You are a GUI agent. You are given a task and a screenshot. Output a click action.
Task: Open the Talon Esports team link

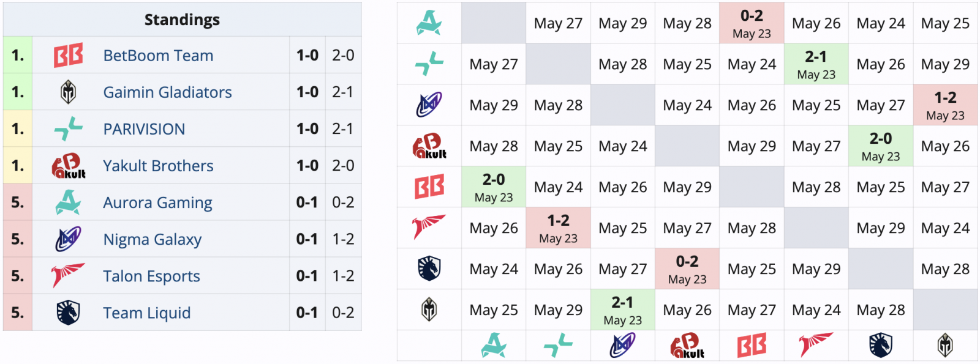151,276
